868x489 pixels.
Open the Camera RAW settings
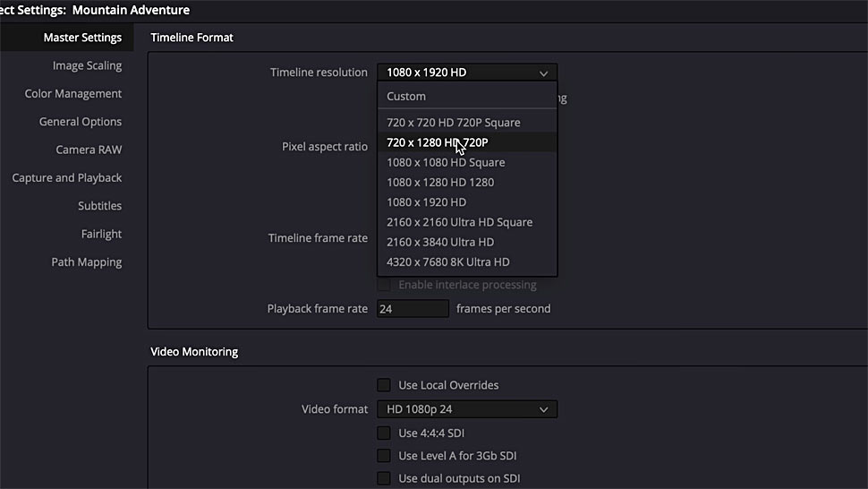pos(89,150)
